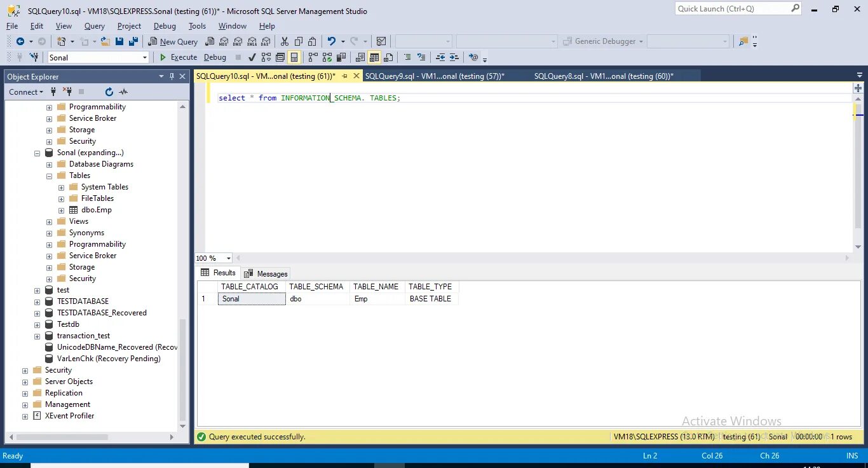This screenshot has width=868, height=468.
Task: Click the Copy icon in toolbar
Action: coord(299,41)
